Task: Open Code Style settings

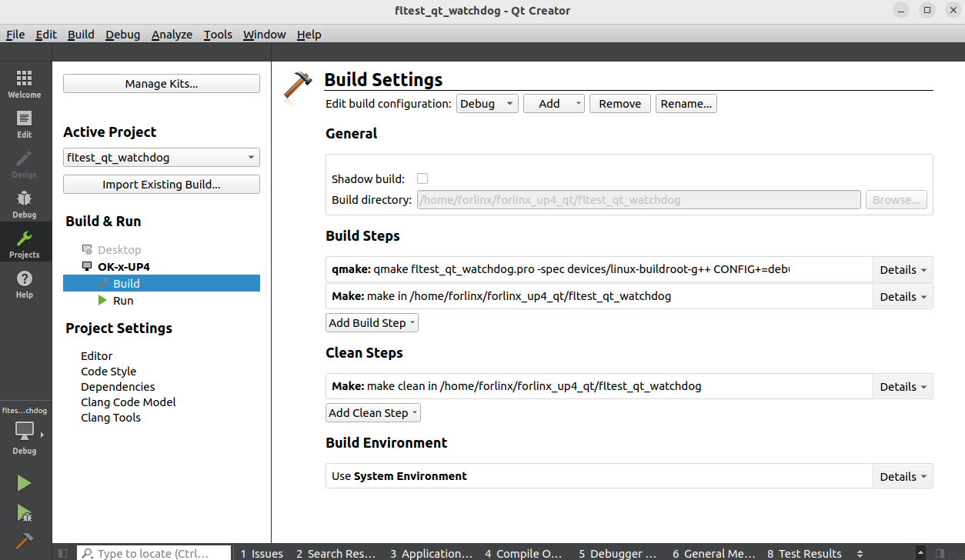Action: 109,372
